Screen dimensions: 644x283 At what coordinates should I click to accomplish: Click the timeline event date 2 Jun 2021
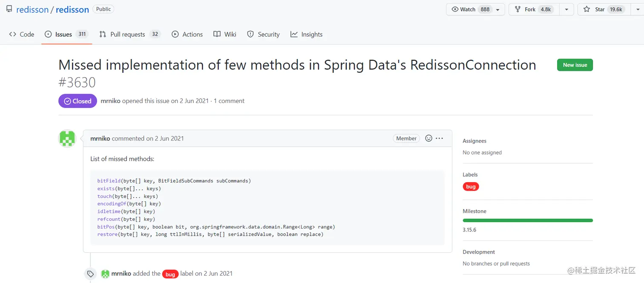coord(218,274)
